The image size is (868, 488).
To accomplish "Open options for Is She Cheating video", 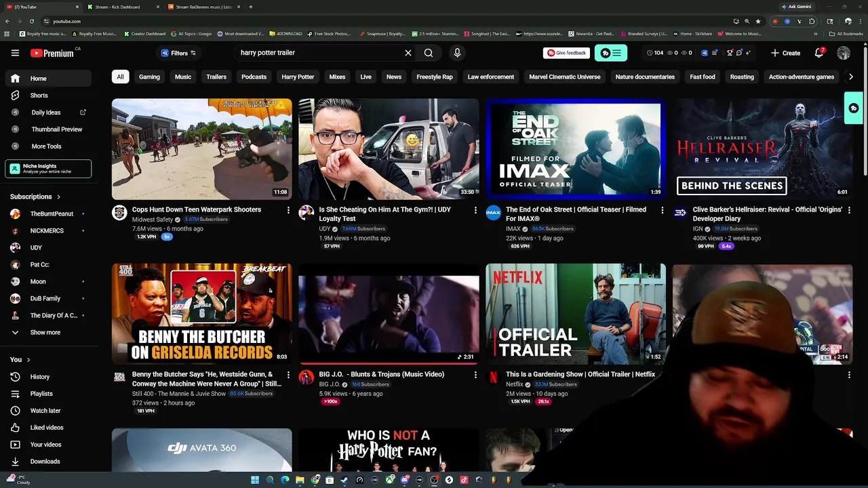I will pyautogui.click(x=475, y=210).
